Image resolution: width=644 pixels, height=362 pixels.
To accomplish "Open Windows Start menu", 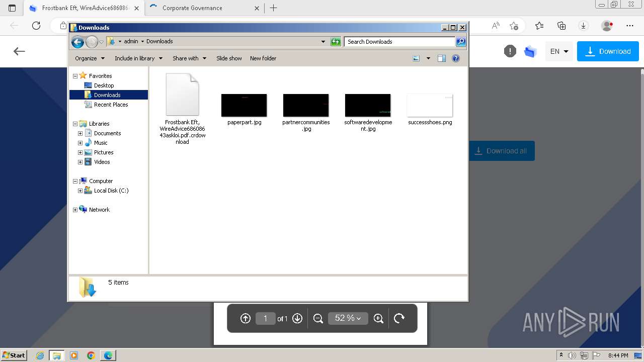I will pyautogui.click(x=14, y=355).
